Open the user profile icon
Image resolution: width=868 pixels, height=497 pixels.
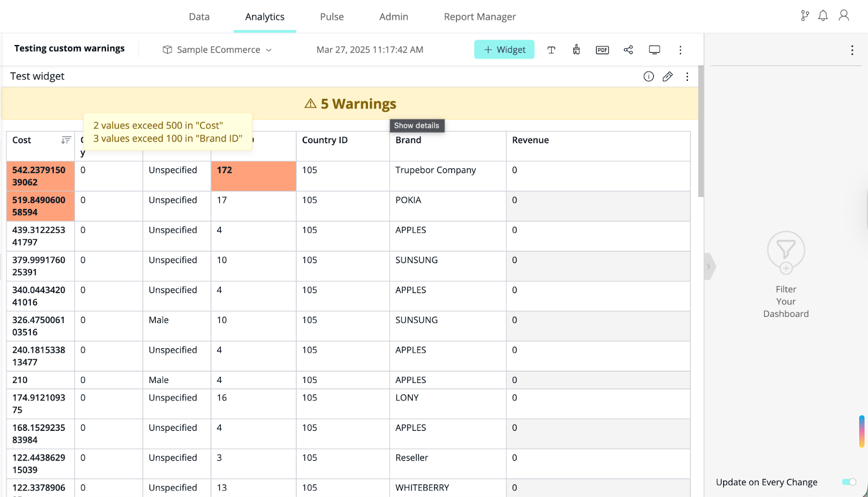tap(843, 15)
